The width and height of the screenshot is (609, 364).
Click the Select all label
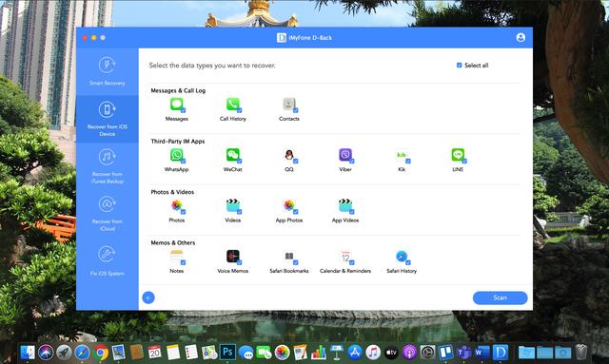point(476,66)
